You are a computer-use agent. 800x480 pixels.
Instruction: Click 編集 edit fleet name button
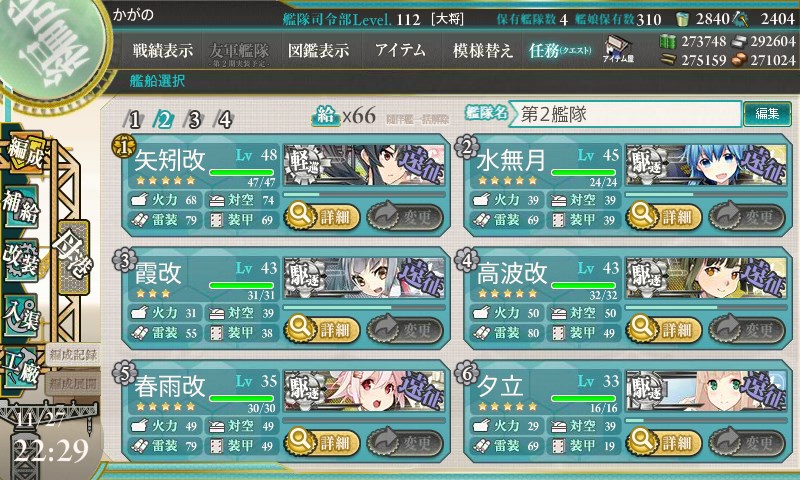[767, 113]
